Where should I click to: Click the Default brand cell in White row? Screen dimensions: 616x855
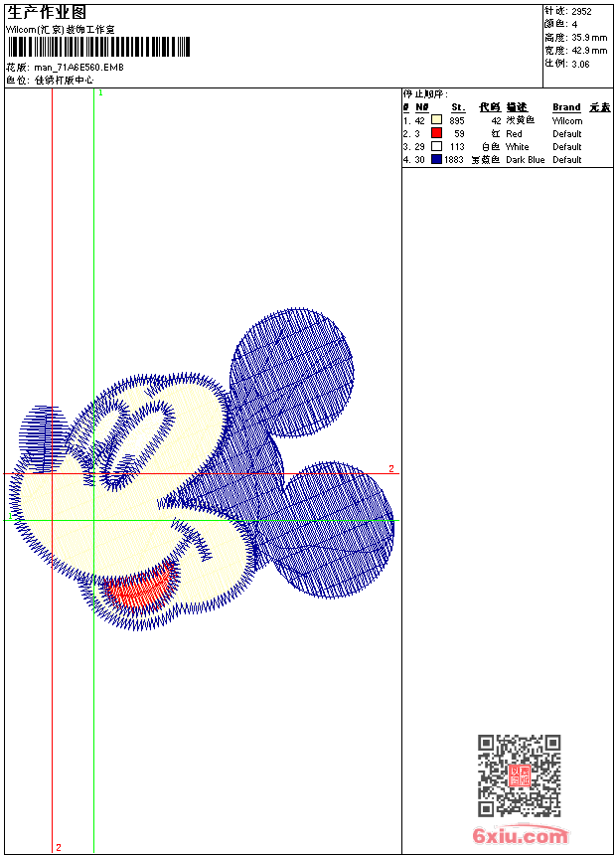point(567,147)
